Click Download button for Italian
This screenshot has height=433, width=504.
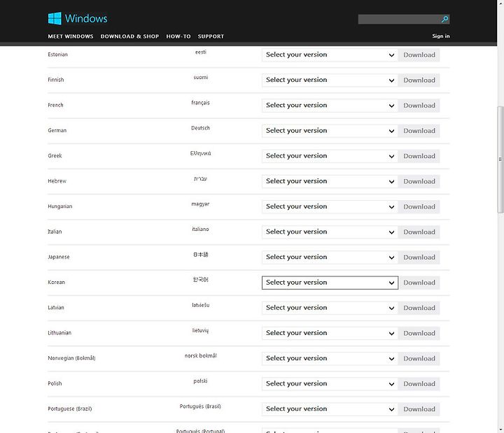pos(419,232)
